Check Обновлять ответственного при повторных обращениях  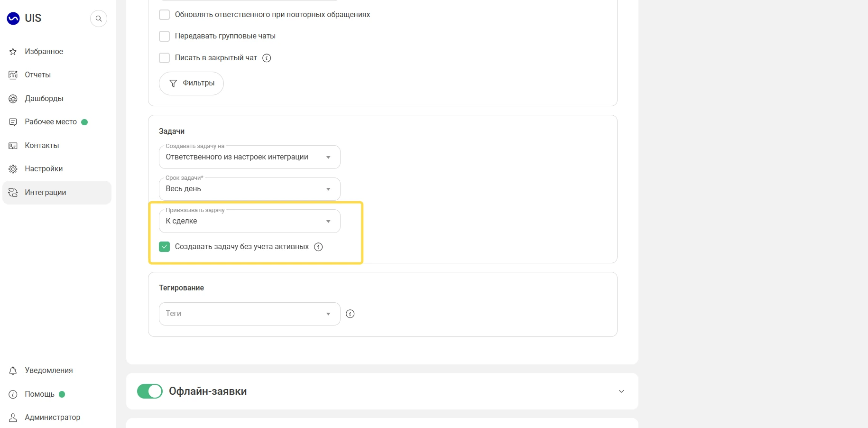[x=165, y=15]
